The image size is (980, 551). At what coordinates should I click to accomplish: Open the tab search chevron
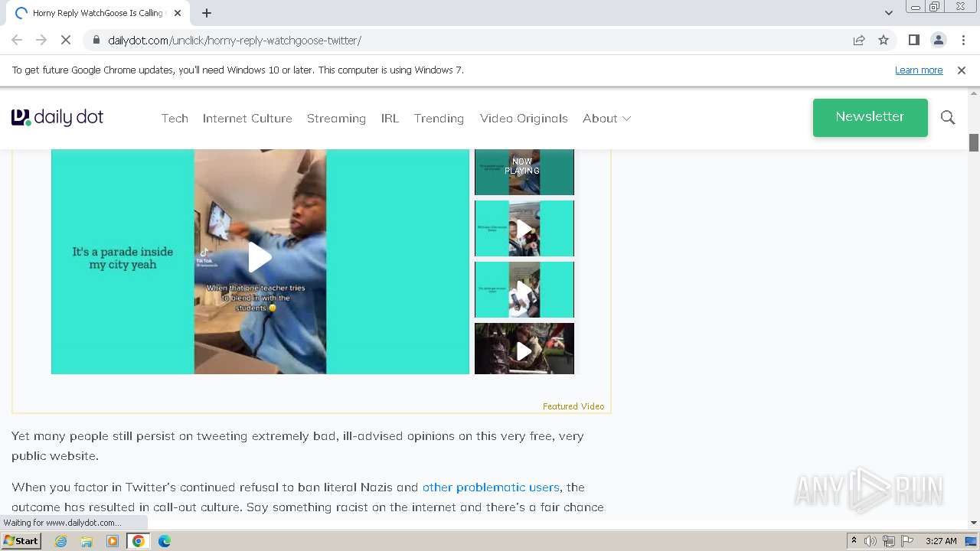pos(888,13)
